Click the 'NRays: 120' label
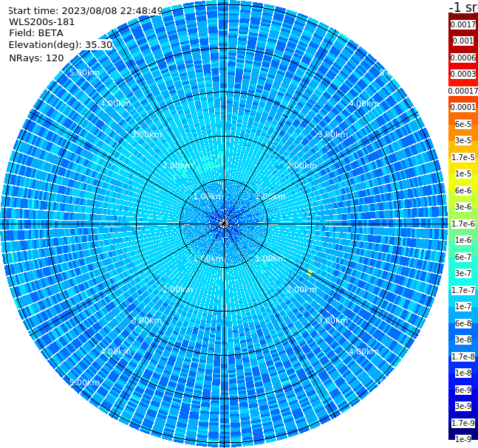 tap(36, 58)
